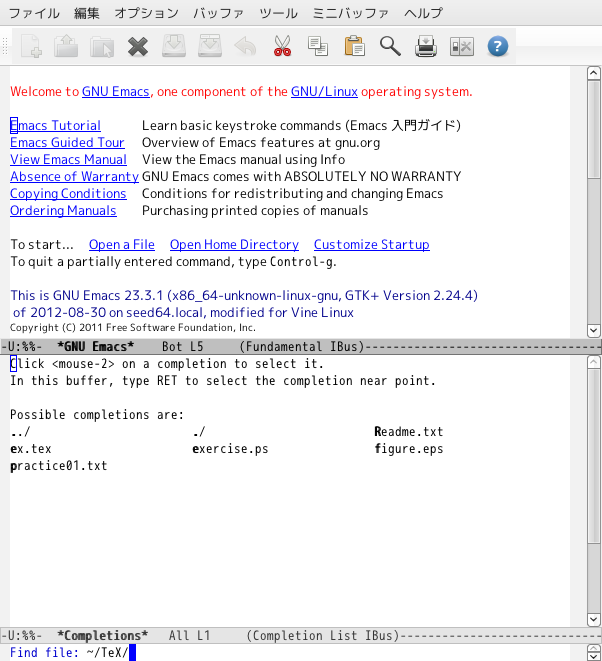The image size is (602, 661).
Task: Click the Search magnifying glass icon
Action: click(x=390, y=46)
